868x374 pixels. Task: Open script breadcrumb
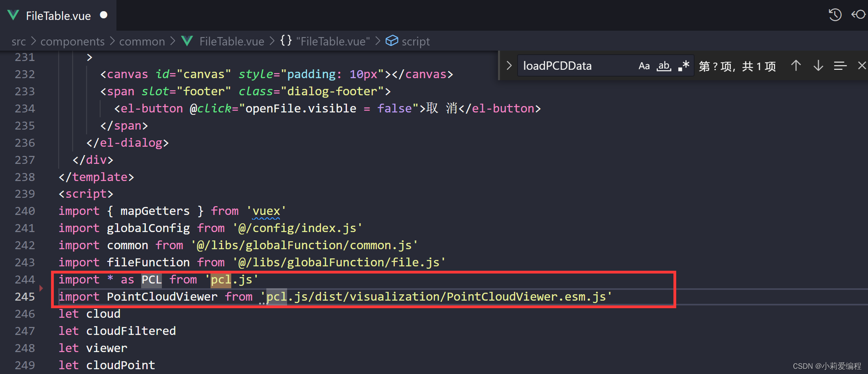tap(415, 41)
